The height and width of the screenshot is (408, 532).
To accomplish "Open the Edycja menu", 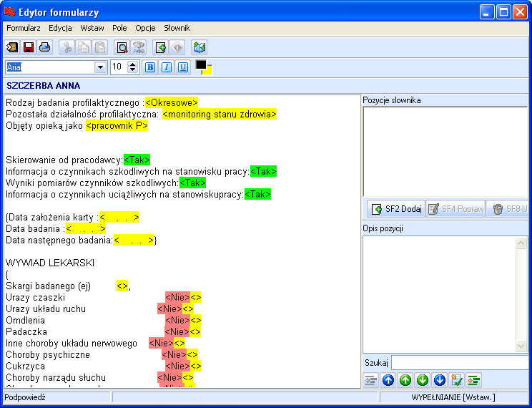I will [60, 28].
